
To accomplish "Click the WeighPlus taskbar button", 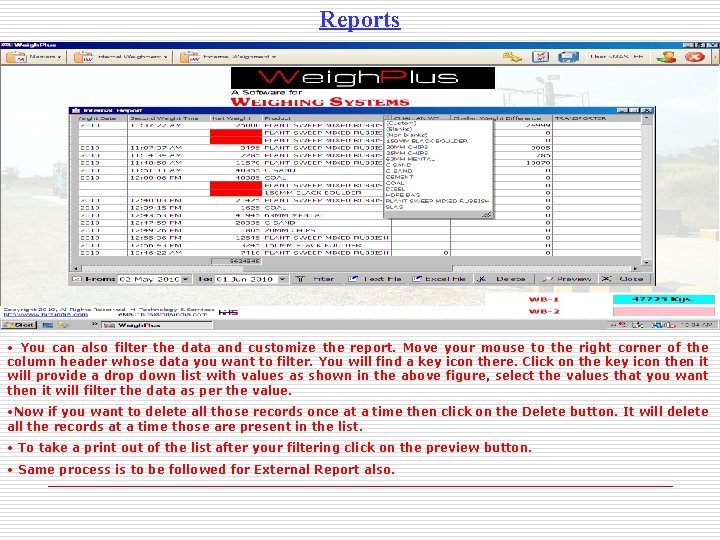I will click(x=157, y=325).
